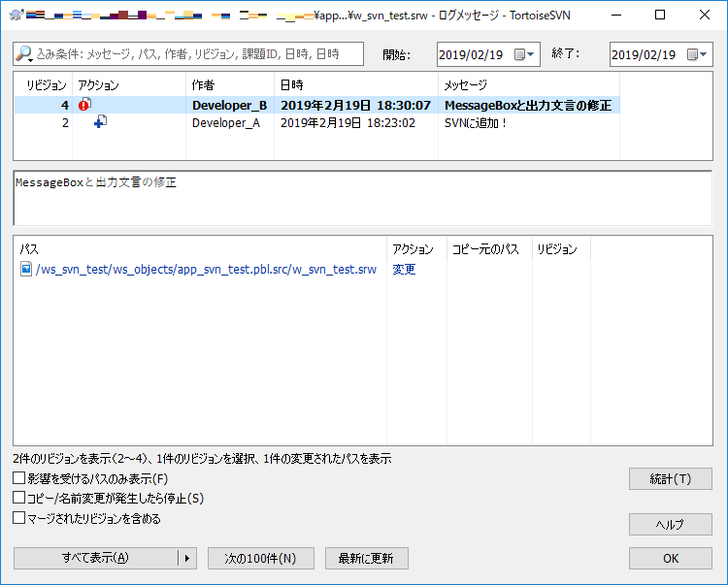This screenshot has height=585, width=728.
Task: Click the 終了 date value 2019/02/19
Action: click(644, 54)
